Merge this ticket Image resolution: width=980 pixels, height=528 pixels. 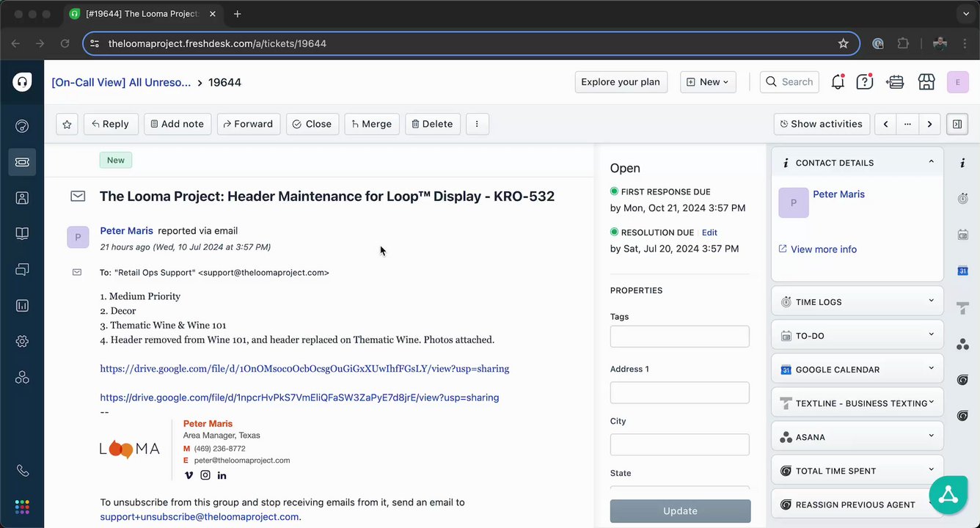[x=372, y=124]
